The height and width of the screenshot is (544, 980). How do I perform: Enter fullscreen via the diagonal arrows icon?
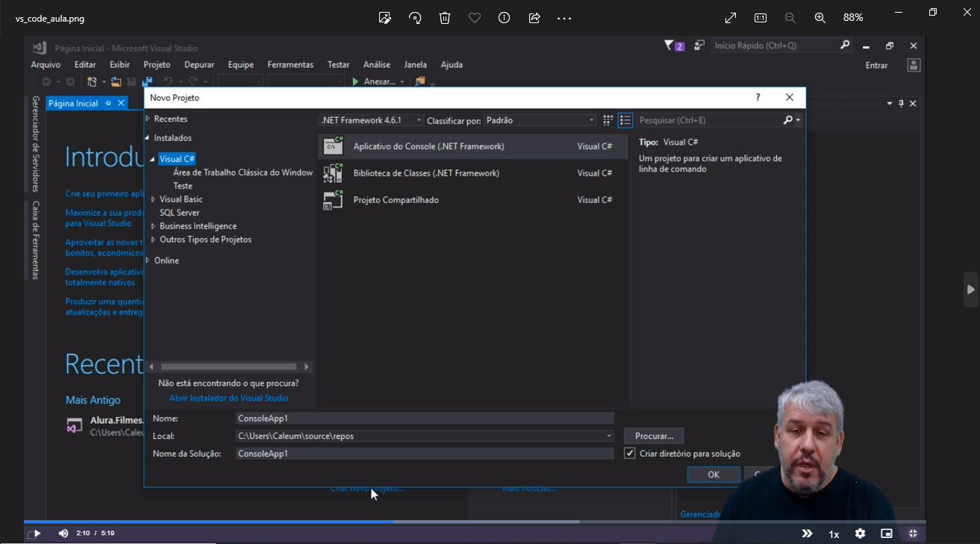coord(731,18)
